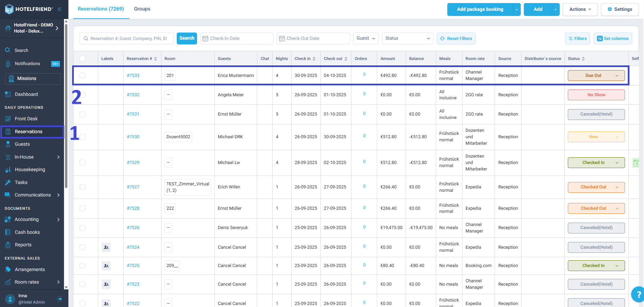
Task: Click the green self check-in icon on #7529
Action: [x=636, y=163]
